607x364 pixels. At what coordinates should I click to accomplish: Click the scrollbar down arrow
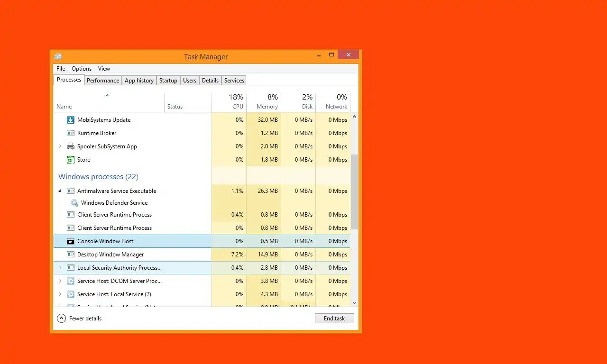(354, 302)
